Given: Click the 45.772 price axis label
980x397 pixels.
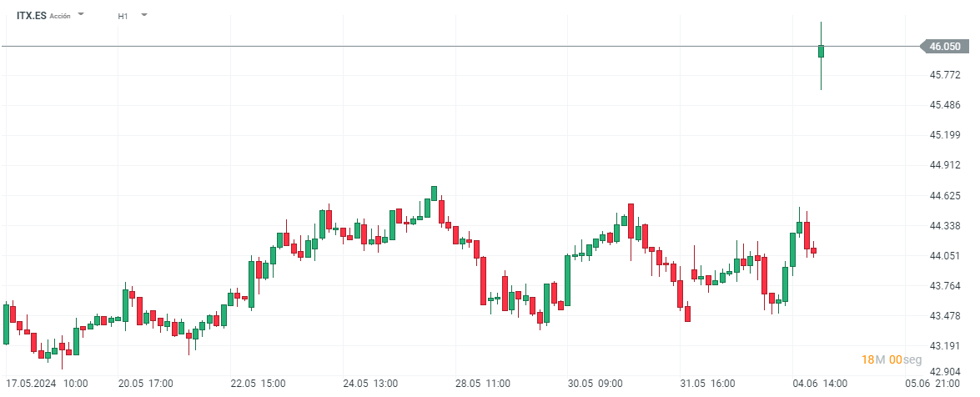Looking at the screenshot, I should tap(945, 75).
